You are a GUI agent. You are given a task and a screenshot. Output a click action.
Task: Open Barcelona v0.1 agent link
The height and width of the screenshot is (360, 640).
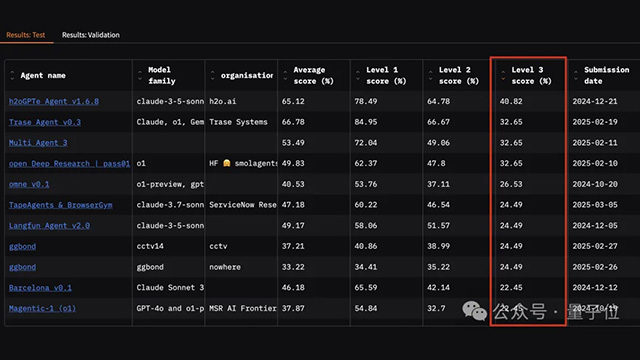(40, 288)
